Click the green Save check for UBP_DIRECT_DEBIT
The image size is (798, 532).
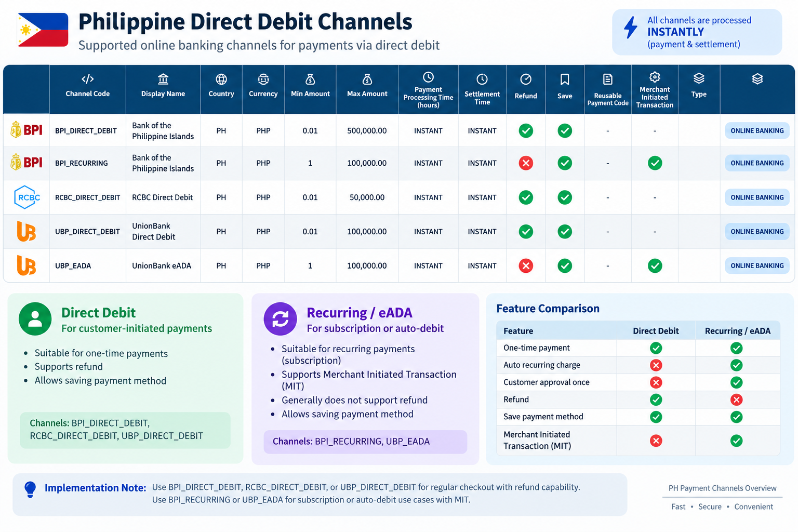click(x=565, y=232)
